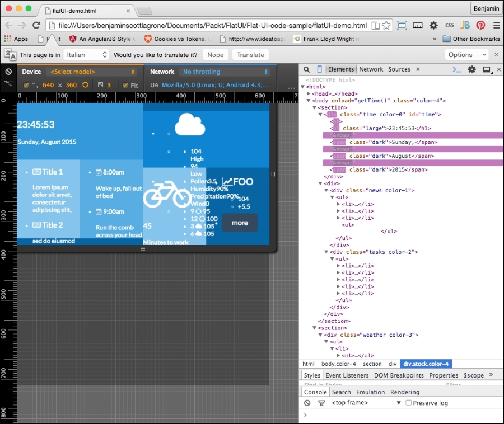Screen dimensions: 504x424
Task: Change DevTools dock position icon
Action: pos(486,69)
